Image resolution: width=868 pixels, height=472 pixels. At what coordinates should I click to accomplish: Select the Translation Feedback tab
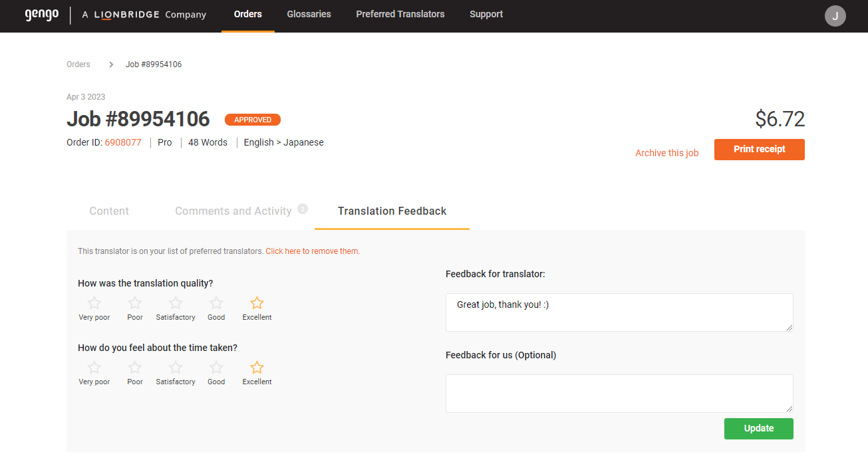[x=392, y=211]
